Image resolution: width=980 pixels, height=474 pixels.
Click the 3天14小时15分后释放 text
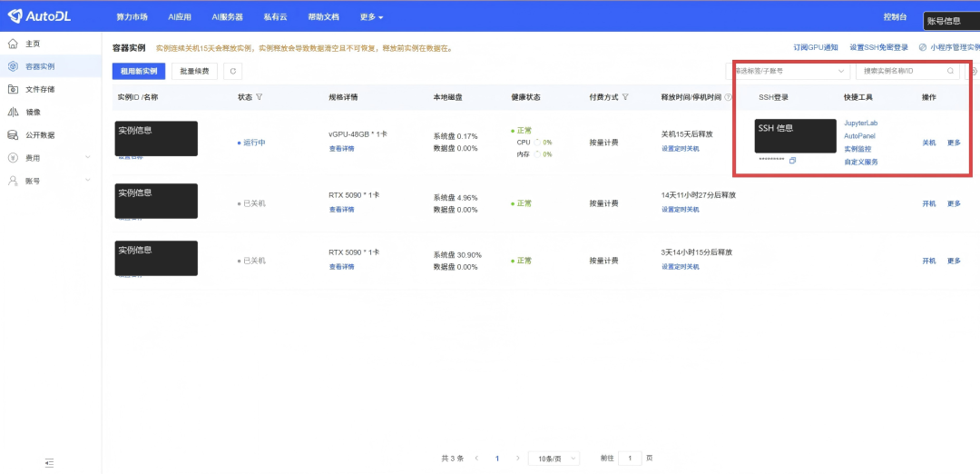point(696,252)
